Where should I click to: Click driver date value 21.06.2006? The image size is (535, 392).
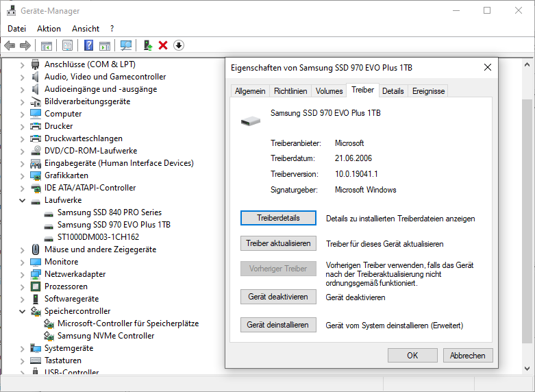point(353,158)
